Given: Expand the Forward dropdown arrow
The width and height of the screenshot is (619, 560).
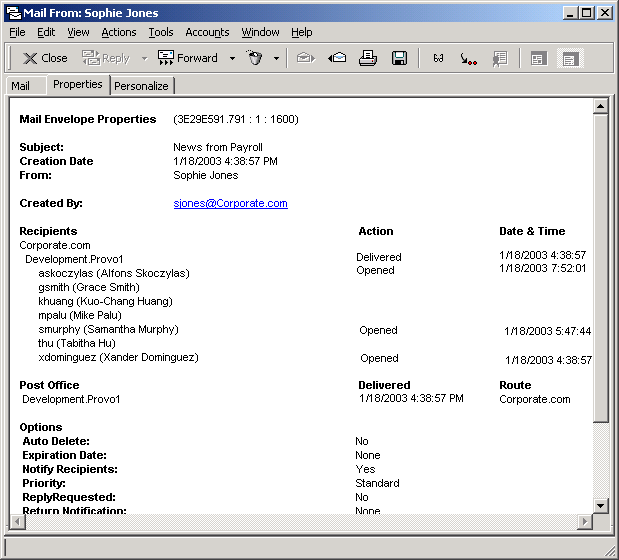Looking at the screenshot, I should pyautogui.click(x=233, y=58).
